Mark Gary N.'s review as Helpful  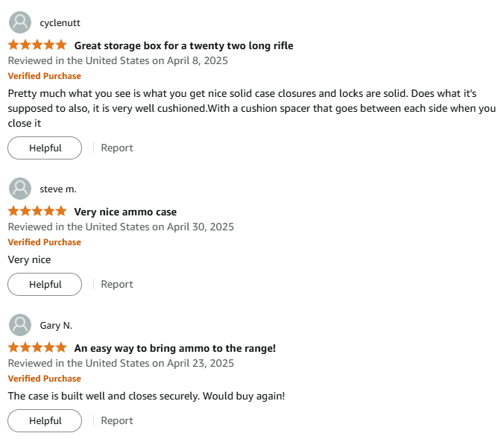(45, 420)
